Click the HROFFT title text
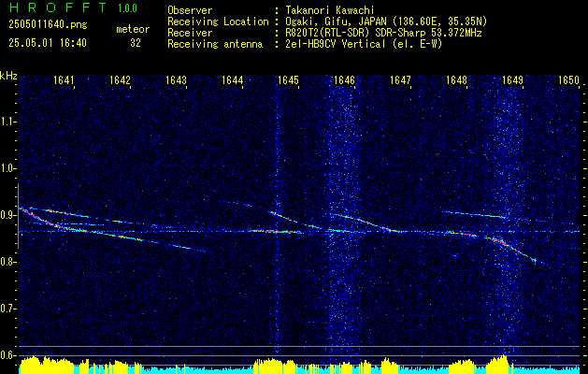The image size is (588, 374). tap(58, 7)
